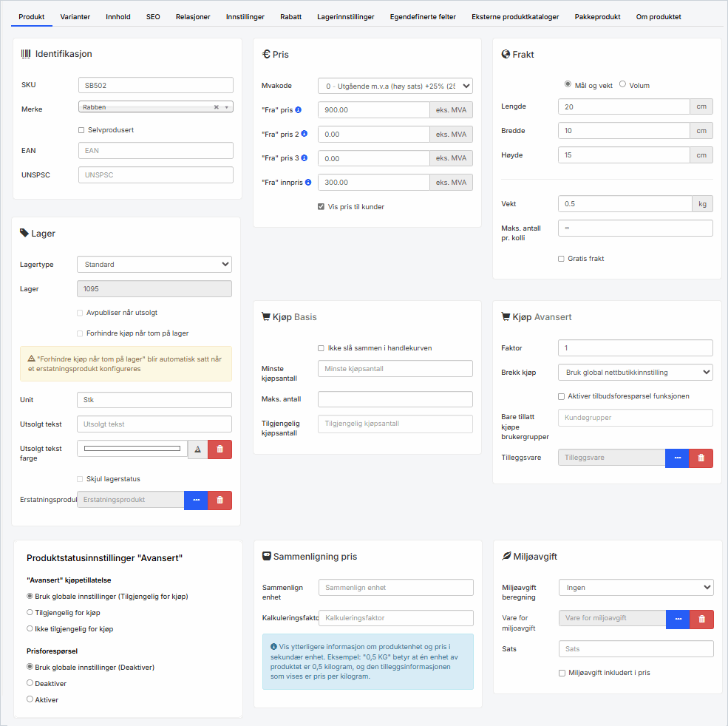This screenshot has height=726, width=728.
Task: Uncheck Vis pris til kunder
Action: (321, 207)
